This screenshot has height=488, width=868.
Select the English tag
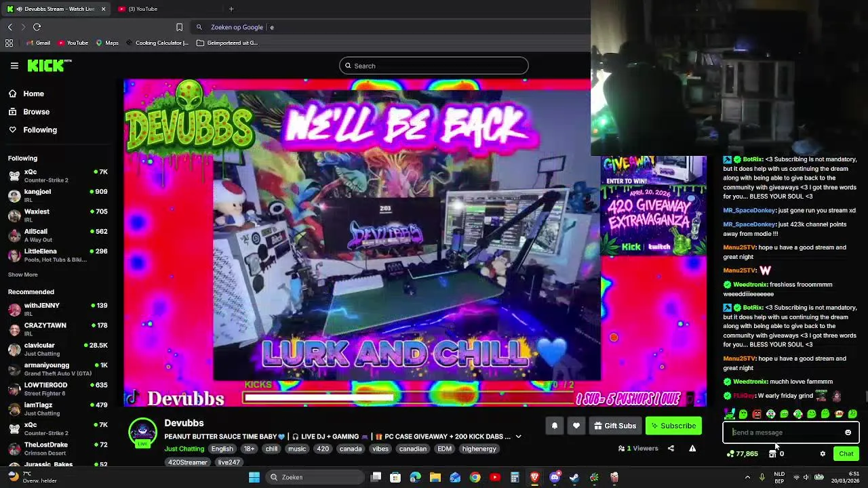222,449
